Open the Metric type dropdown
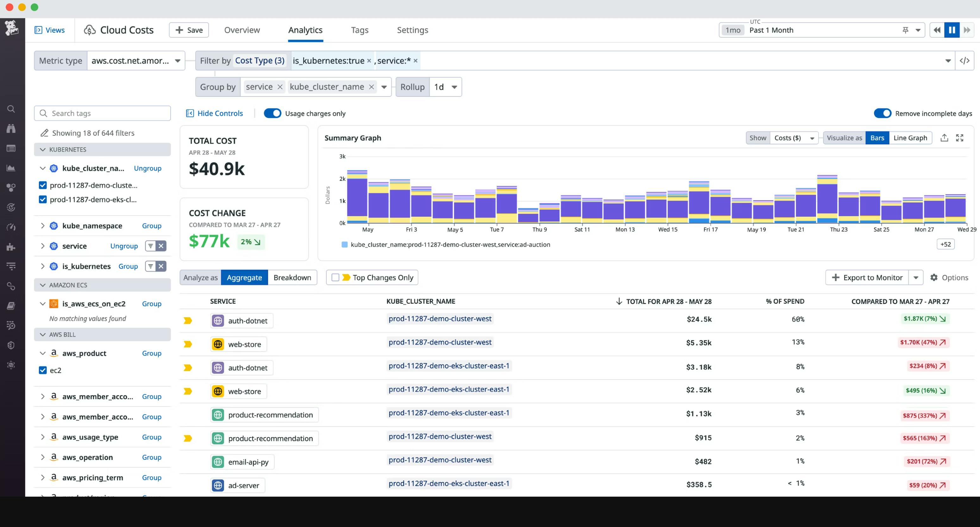The width and height of the screenshot is (980, 527). (136, 61)
